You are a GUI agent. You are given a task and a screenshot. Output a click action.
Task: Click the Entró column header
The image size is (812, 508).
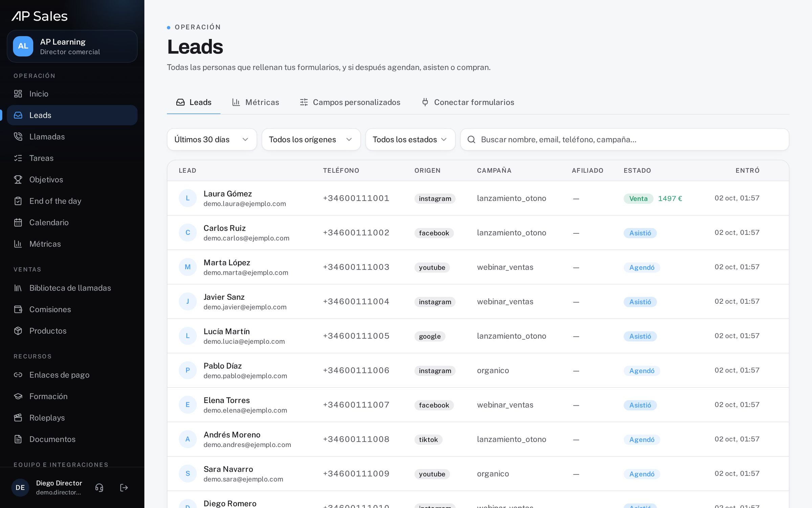pos(747,170)
